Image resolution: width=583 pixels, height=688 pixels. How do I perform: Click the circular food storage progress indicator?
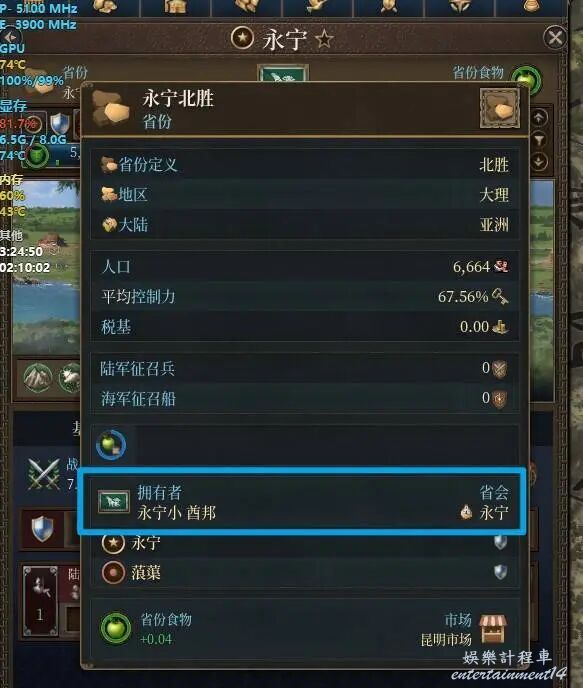point(111,445)
